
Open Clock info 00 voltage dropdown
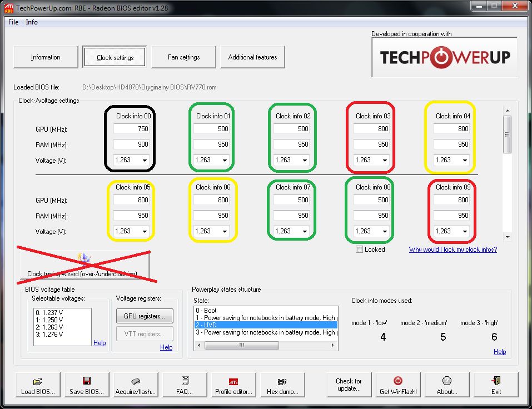point(145,160)
